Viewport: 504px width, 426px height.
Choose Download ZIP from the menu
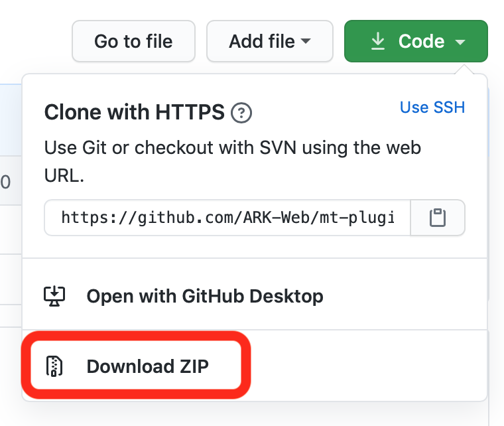pyautogui.click(x=147, y=366)
